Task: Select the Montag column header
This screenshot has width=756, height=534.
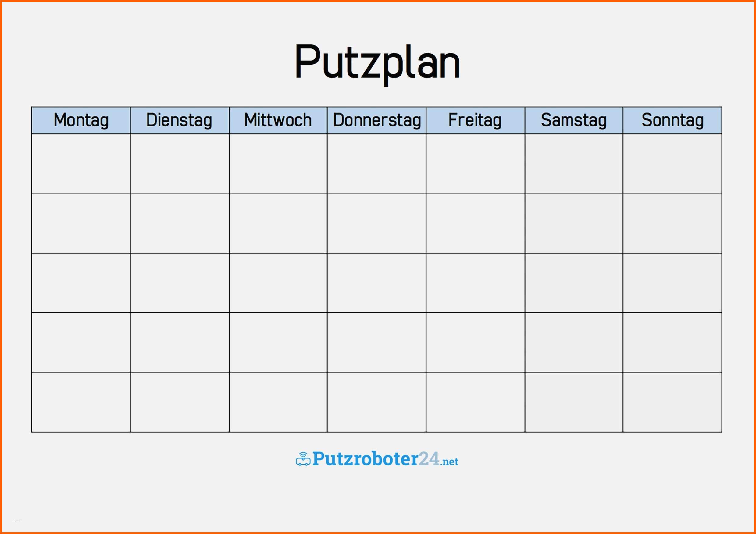Action: coord(81,120)
